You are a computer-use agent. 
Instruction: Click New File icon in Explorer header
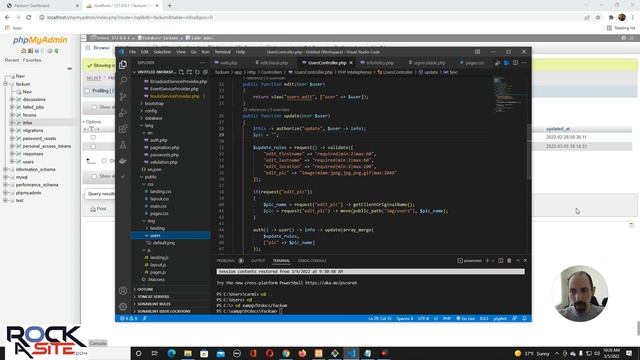pos(181,72)
